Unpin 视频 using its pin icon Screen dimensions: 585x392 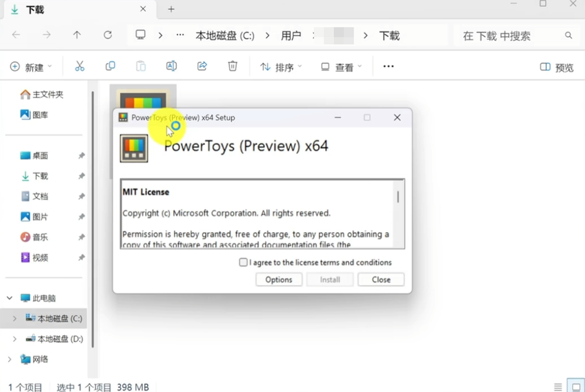tap(81, 258)
